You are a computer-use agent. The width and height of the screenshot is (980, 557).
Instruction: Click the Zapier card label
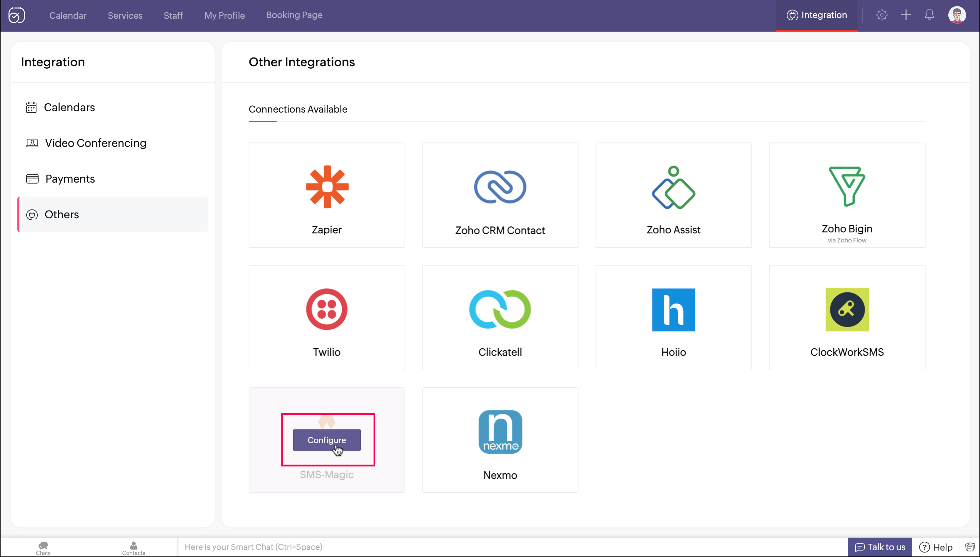tap(327, 230)
